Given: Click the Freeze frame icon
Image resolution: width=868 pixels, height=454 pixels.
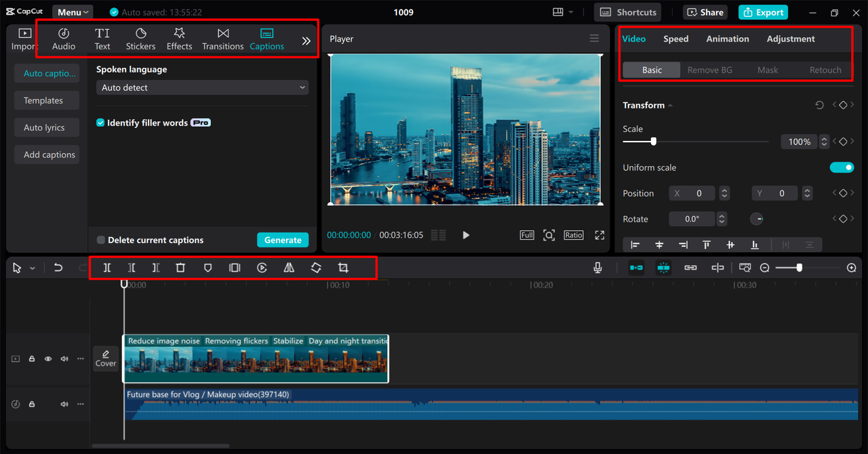Looking at the screenshot, I should [x=235, y=268].
